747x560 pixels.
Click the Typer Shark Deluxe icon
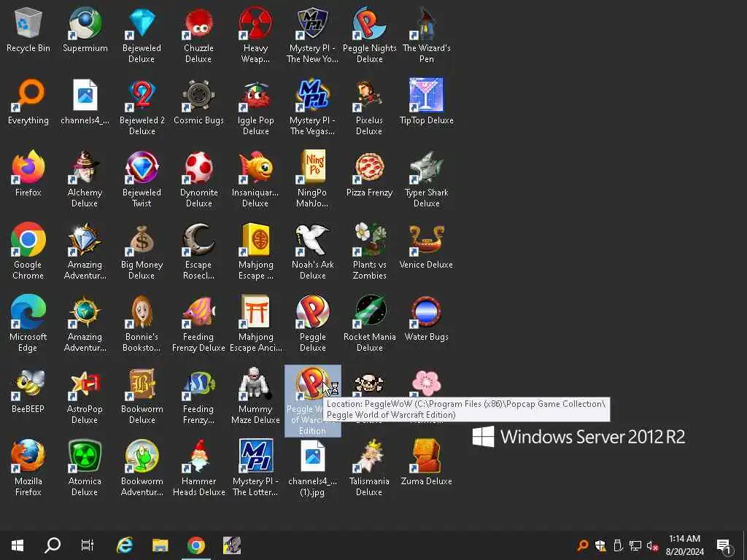pyautogui.click(x=426, y=168)
